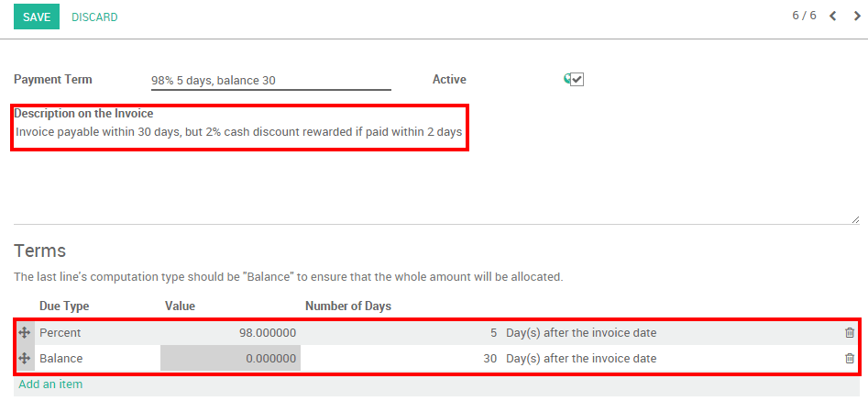Open the first row's Day(s) after invoice date option
This screenshot has height=401, width=868.
[581, 333]
